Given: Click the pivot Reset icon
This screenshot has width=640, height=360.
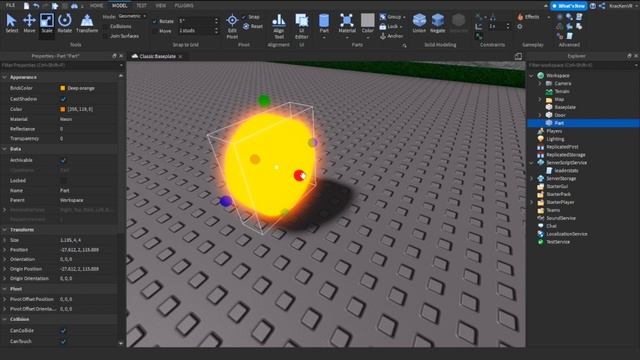Looking at the screenshot, I should 246,26.
